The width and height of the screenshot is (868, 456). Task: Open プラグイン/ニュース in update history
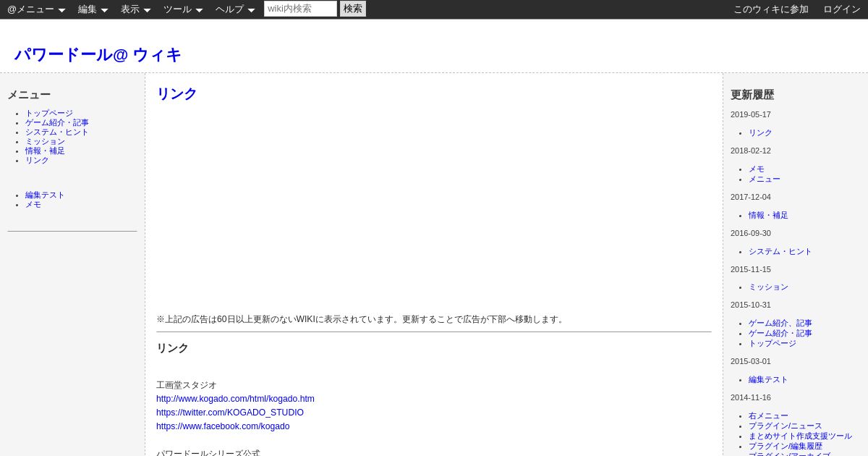(786, 426)
